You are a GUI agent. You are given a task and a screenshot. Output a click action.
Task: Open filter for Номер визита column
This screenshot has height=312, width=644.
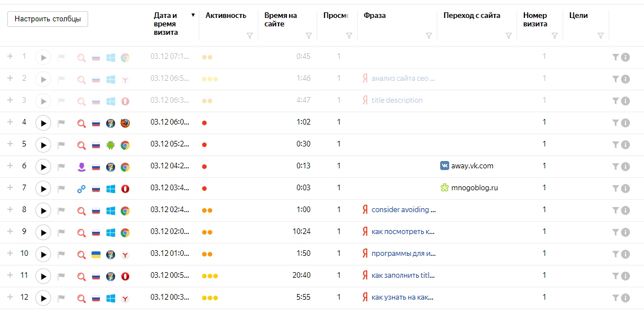coord(555,36)
